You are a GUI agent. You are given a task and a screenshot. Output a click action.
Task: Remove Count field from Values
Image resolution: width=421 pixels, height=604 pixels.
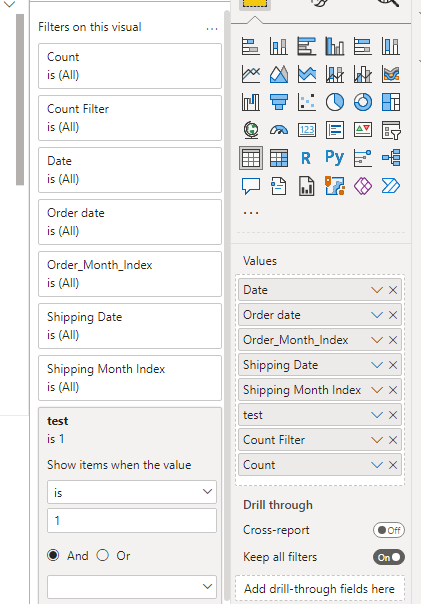tap(393, 465)
